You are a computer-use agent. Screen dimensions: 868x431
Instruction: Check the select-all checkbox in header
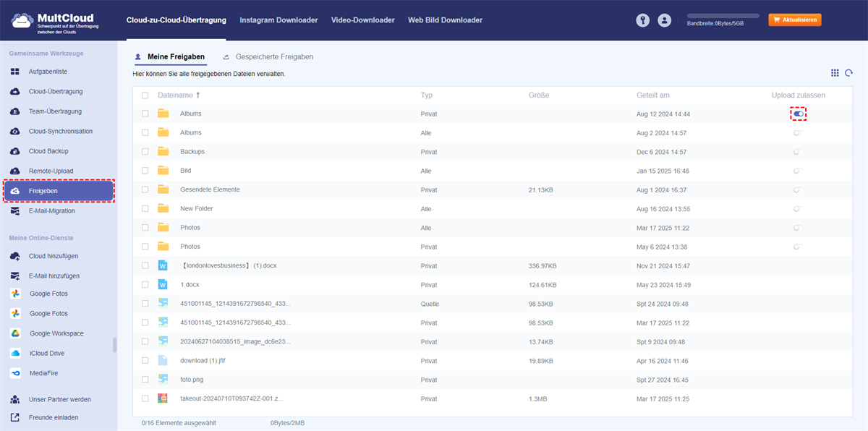(145, 95)
